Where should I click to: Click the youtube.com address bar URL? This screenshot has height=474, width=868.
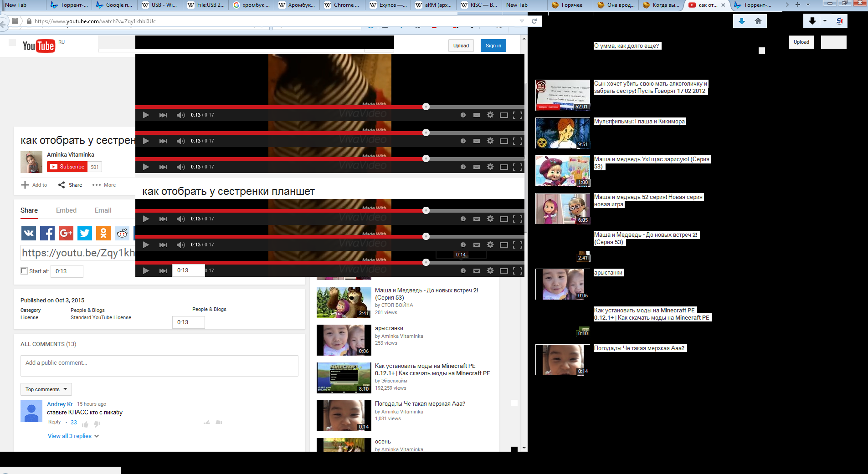tap(95, 21)
